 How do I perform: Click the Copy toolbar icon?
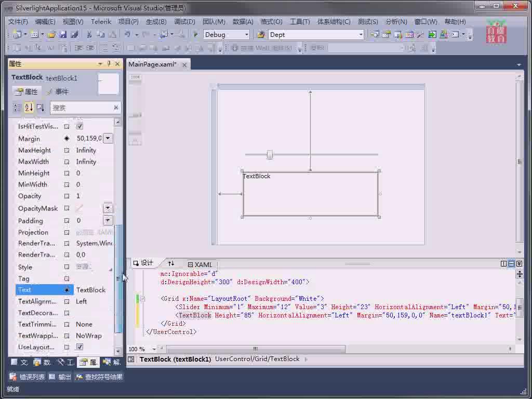[x=100, y=34]
